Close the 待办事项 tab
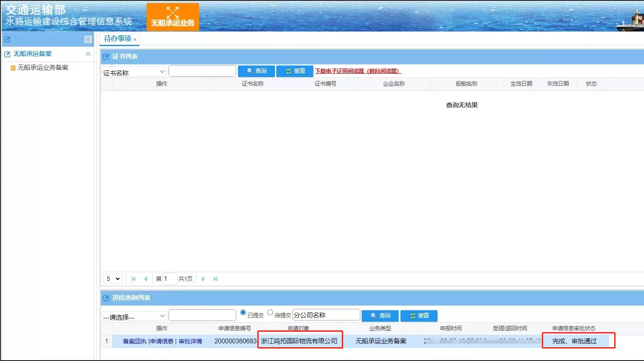 (135, 40)
